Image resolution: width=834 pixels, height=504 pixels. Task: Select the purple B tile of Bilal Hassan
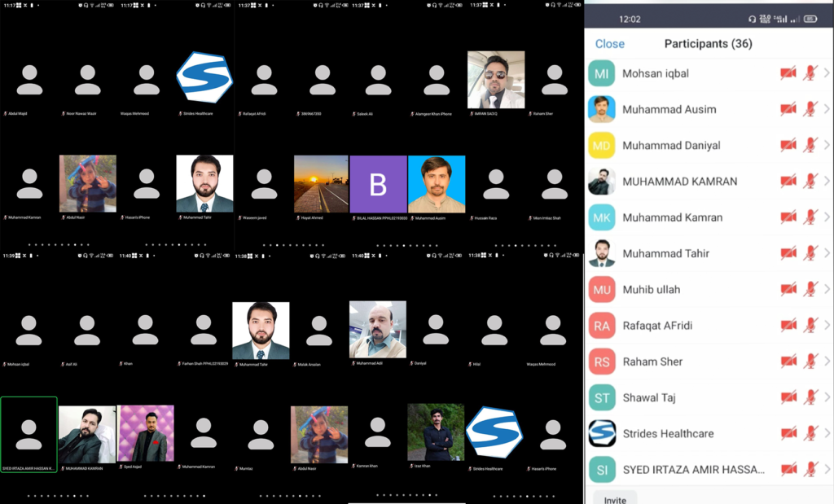[x=378, y=185]
